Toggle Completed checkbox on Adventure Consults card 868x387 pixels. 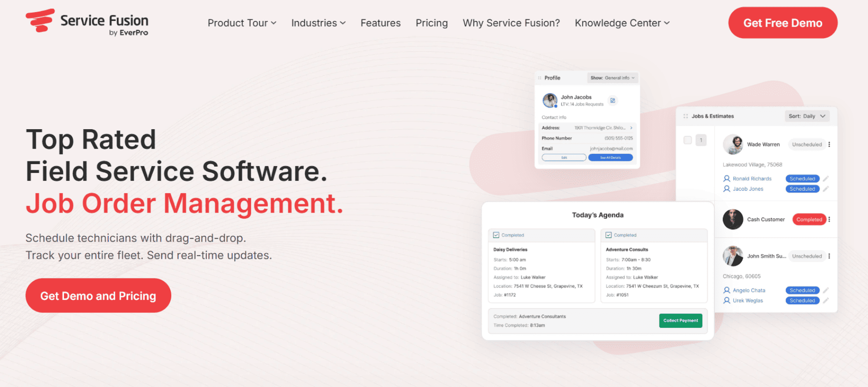pyautogui.click(x=609, y=235)
